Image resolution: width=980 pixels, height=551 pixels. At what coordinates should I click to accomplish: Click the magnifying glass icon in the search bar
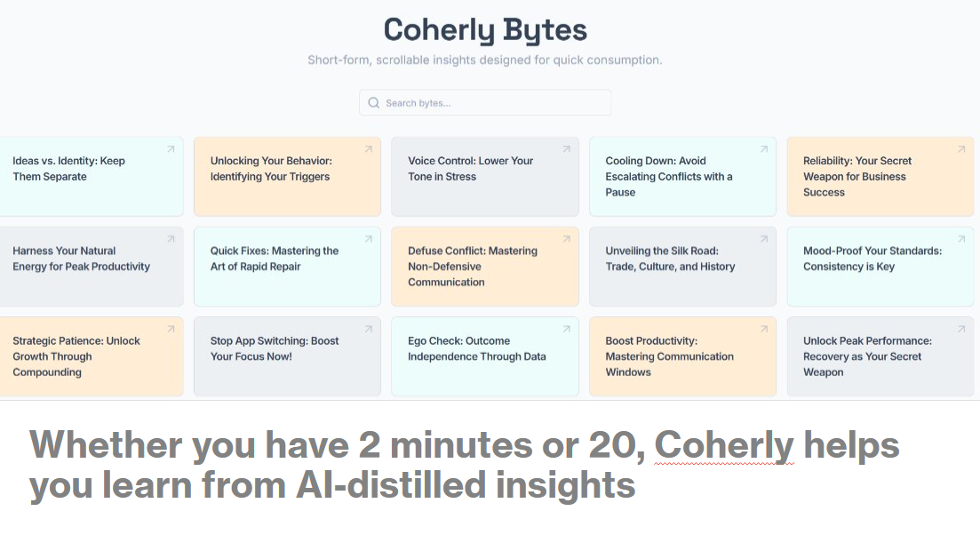[373, 102]
